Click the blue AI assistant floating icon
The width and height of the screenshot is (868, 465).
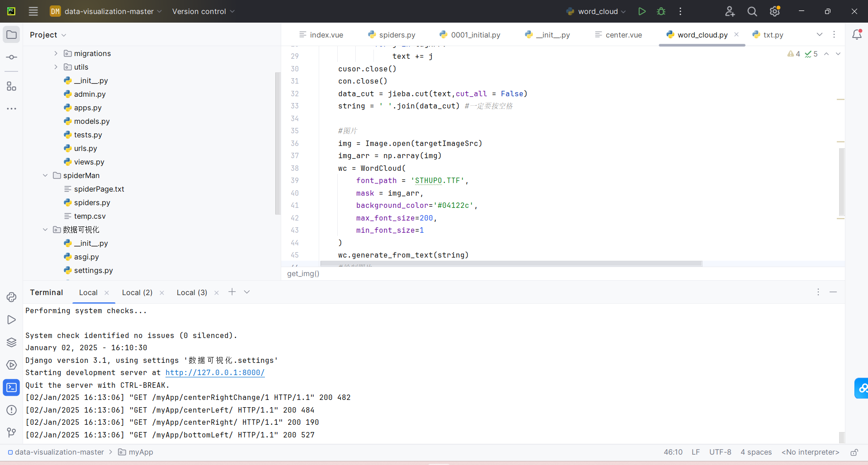click(862, 388)
